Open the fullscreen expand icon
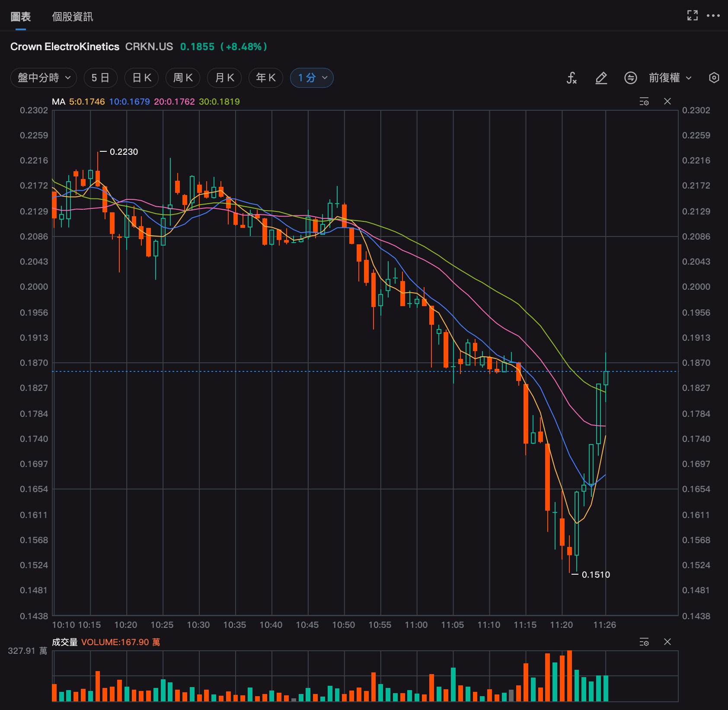The height and width of the screenshot is (710, 728). tap(693, 16)
